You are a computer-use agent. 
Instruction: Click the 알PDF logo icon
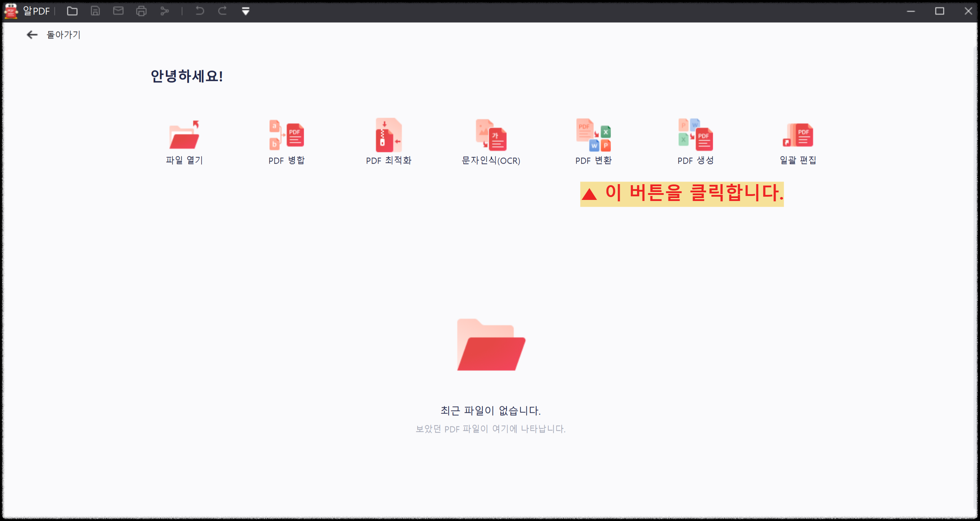(10, 11)
